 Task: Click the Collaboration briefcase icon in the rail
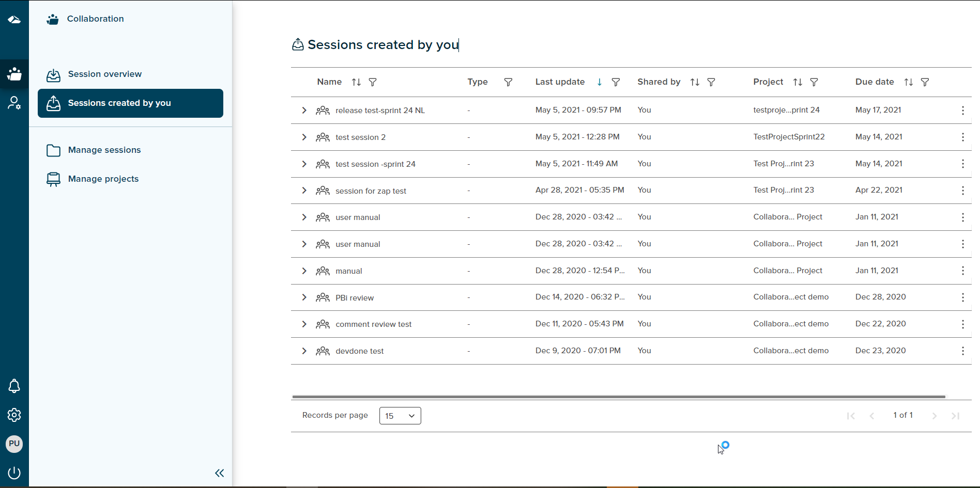[x=14, y=75]
